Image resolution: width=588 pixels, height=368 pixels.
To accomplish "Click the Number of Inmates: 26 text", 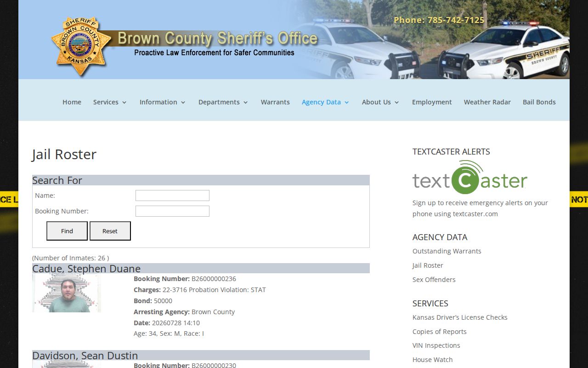I will point(71,258).
